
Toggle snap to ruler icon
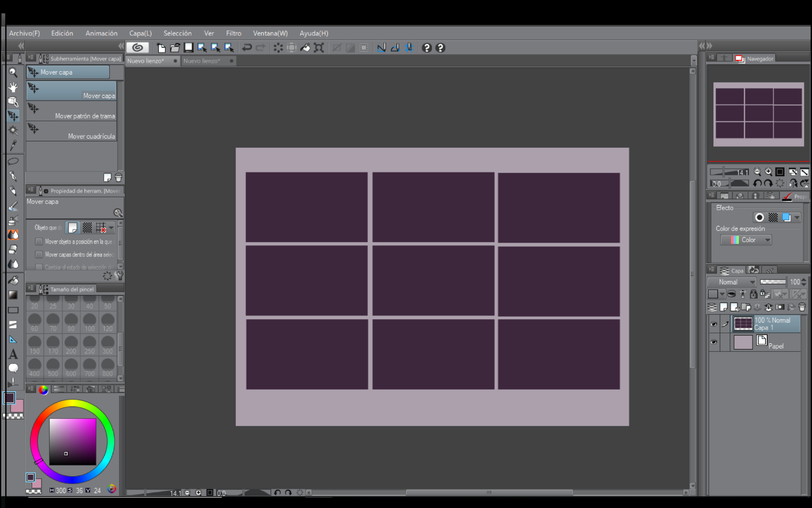tap(381, 48)
